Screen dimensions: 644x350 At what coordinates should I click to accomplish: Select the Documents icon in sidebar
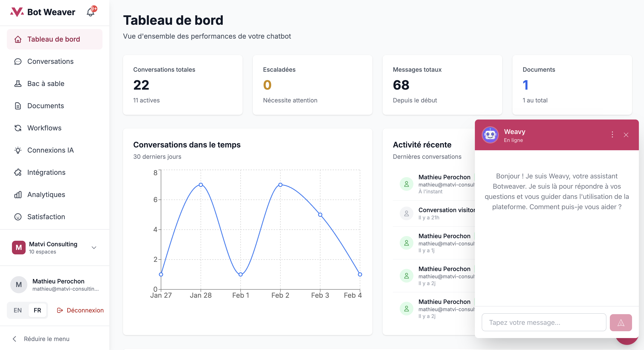point(18,106)
